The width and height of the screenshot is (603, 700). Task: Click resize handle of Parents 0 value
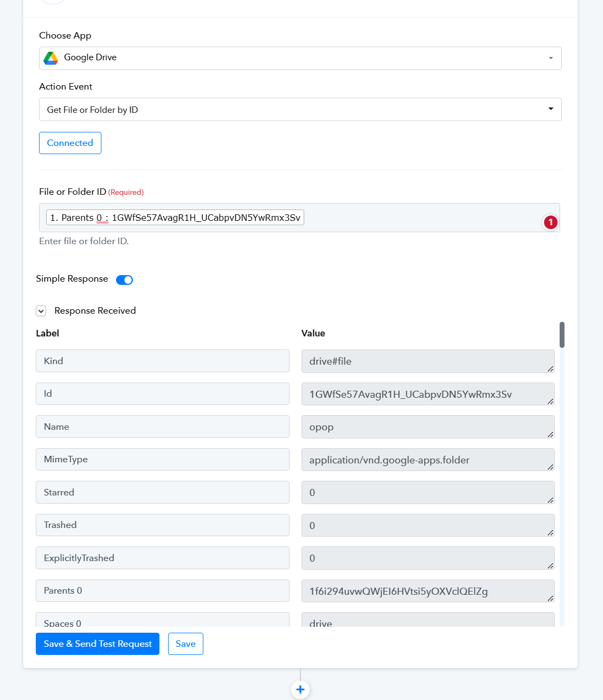(550, 598)
